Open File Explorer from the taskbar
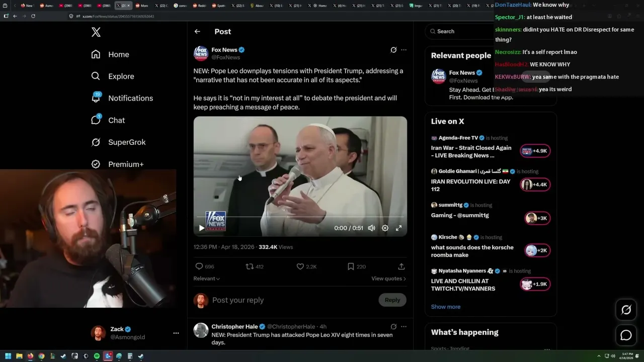This screenshot has height=362, width=644. point(19,356)
